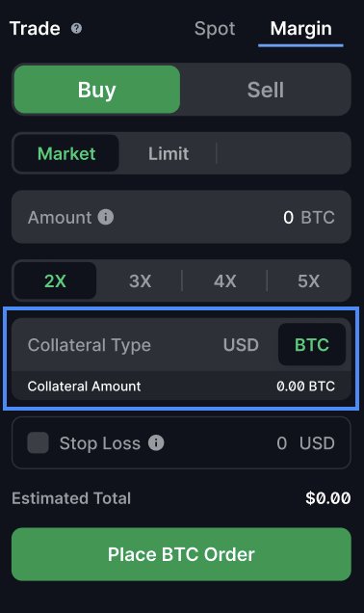Select 3X leverage
The image size is (364, 613).
pyautogui.click(x=140, y=280)
